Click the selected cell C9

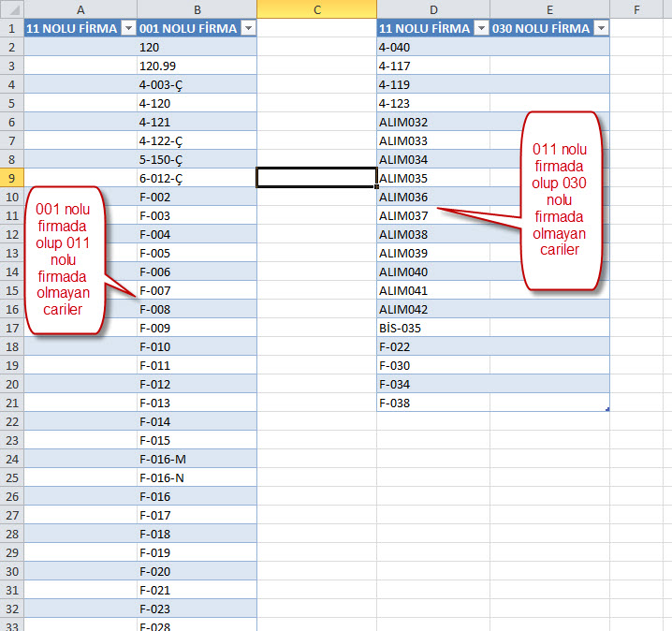(316, 178)
